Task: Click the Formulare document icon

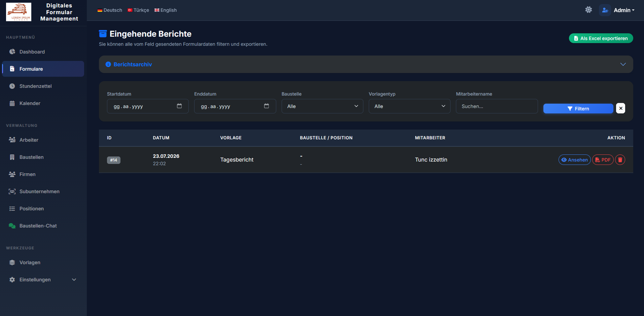Action: click(12, 69)
